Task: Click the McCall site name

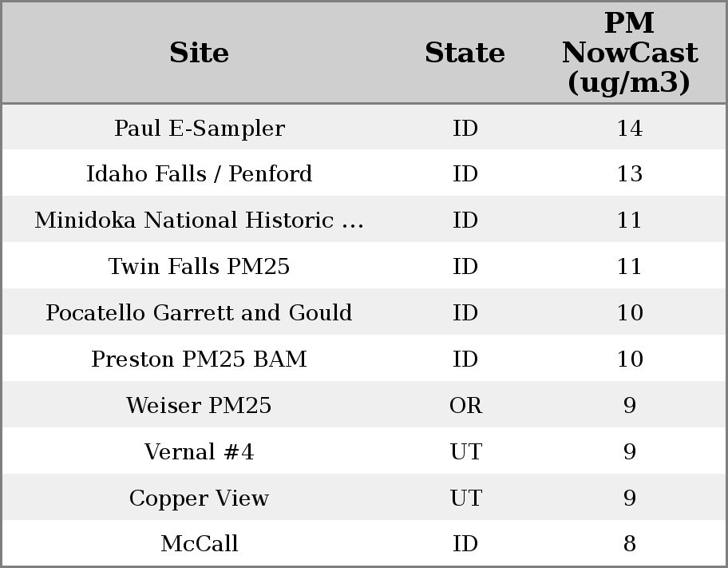Action: (199, 544)
